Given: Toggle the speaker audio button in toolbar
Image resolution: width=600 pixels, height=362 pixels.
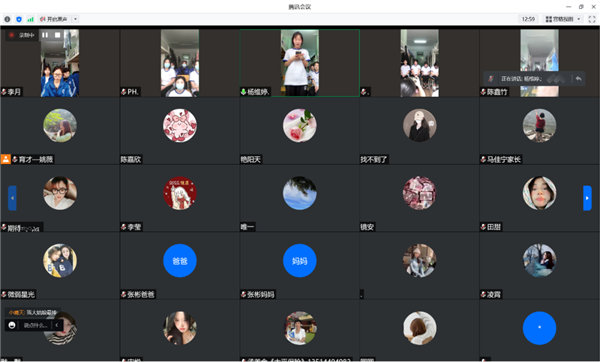Looking at the screenshot, I should (54, 19).
